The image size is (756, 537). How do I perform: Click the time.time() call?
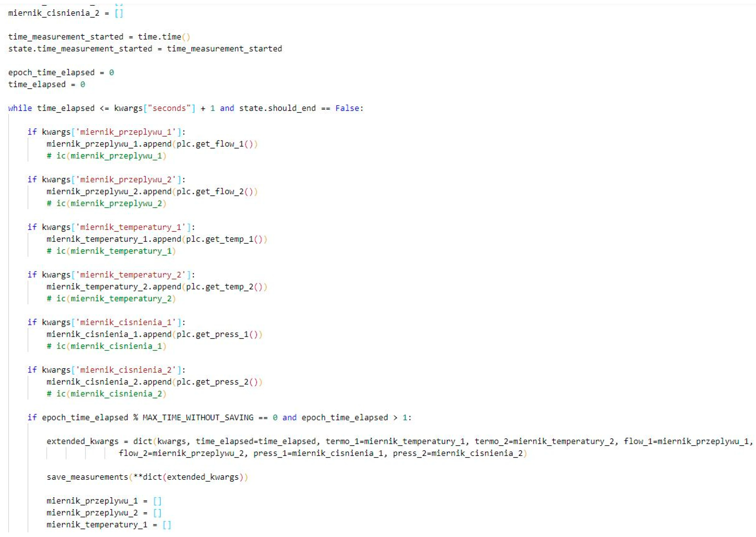click(x=164, y=37)
